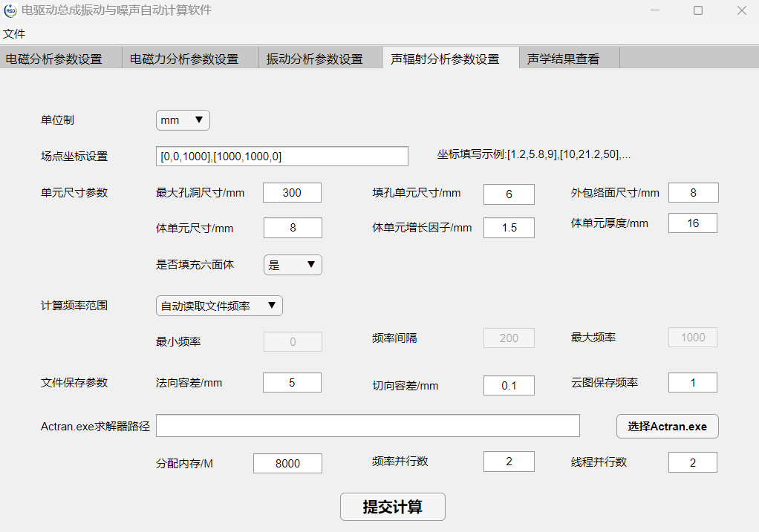
Task: Focus the 最大孔洞尺寸 input box
Action: pyautogui.click(x=292, y=193)
